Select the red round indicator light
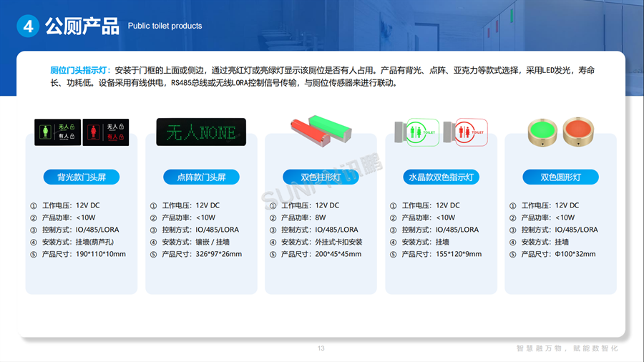This screenshot has width=644, height=362. tap(580, 132)
